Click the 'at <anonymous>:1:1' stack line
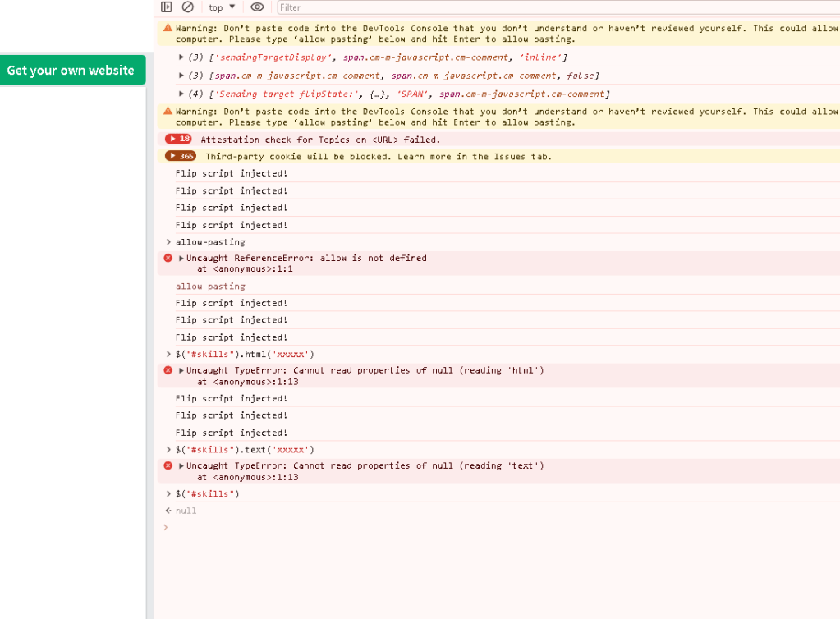This screenshot has width=840, height=619. 245,268
